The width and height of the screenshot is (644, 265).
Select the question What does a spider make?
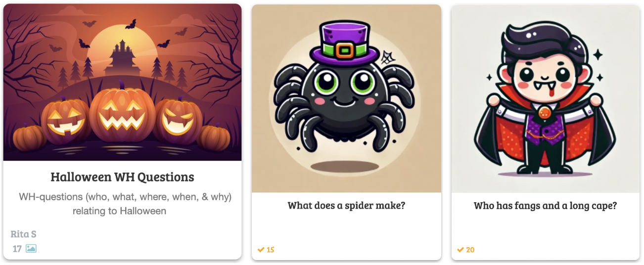(346, 205)
